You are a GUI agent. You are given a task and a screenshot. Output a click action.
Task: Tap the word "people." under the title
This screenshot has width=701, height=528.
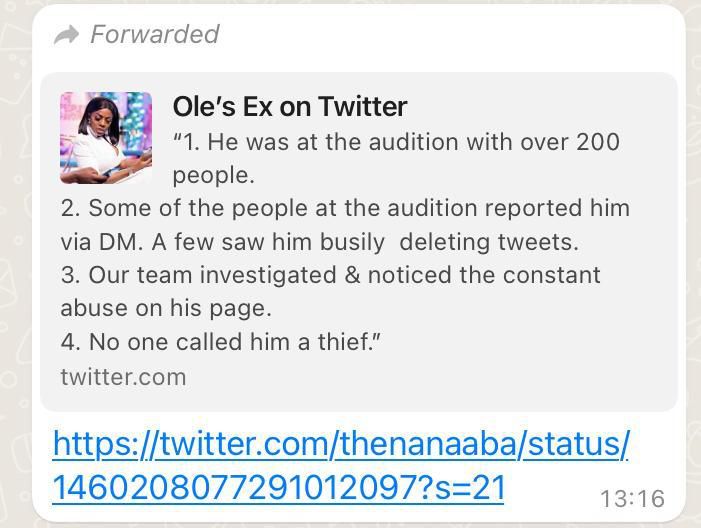(x=214, y=175)
